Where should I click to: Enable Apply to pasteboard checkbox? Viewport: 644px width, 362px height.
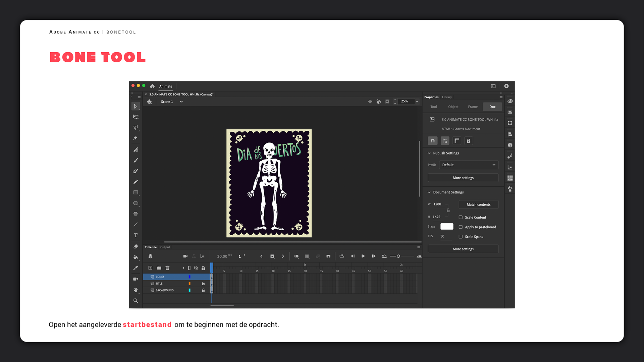461,227
